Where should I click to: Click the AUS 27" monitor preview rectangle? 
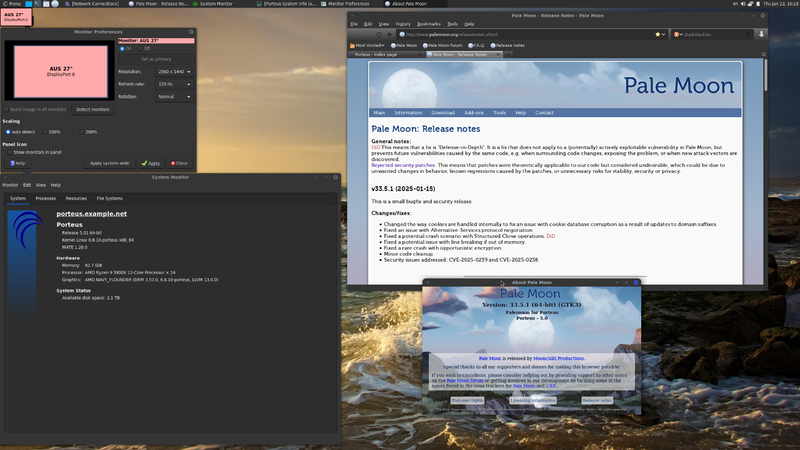click(62, 72)
